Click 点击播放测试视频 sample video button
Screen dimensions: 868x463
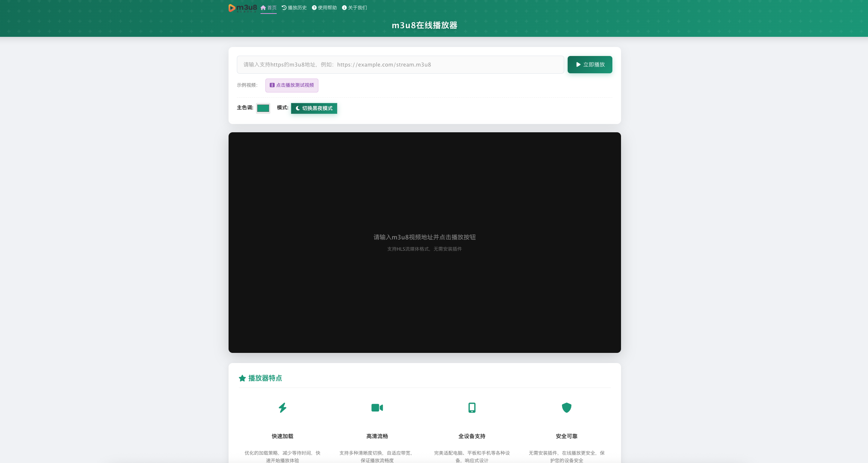coord(292,85)
